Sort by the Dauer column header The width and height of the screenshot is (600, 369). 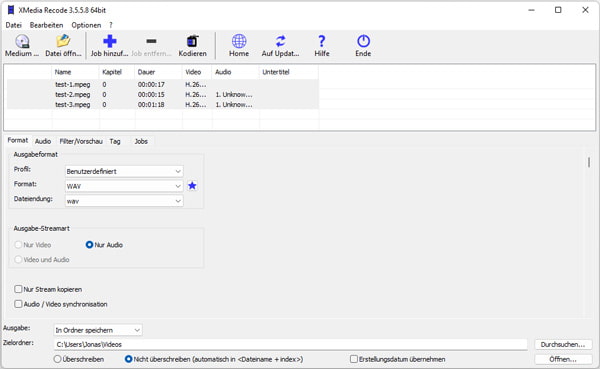pos(158,72)
